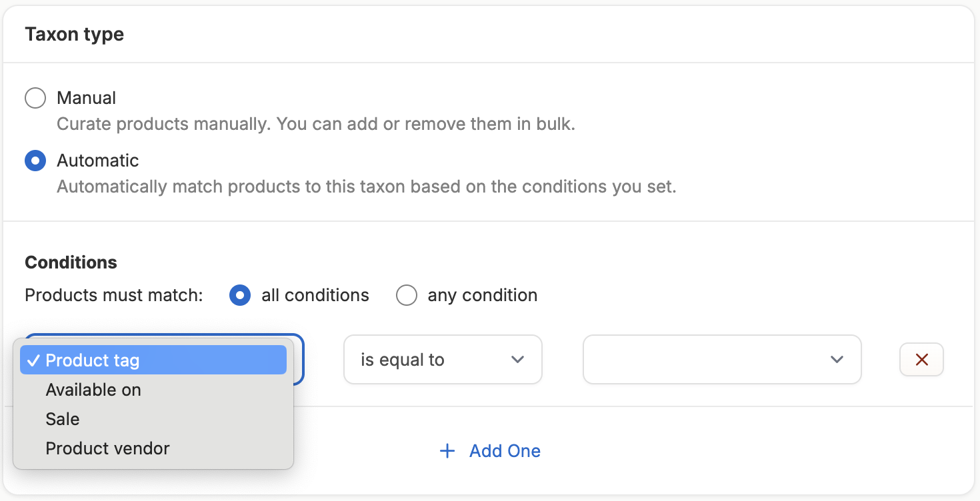Choose 'Product vendor' from the condition list
Viewport: 980px width, 501px height.
tap(107, 448)
